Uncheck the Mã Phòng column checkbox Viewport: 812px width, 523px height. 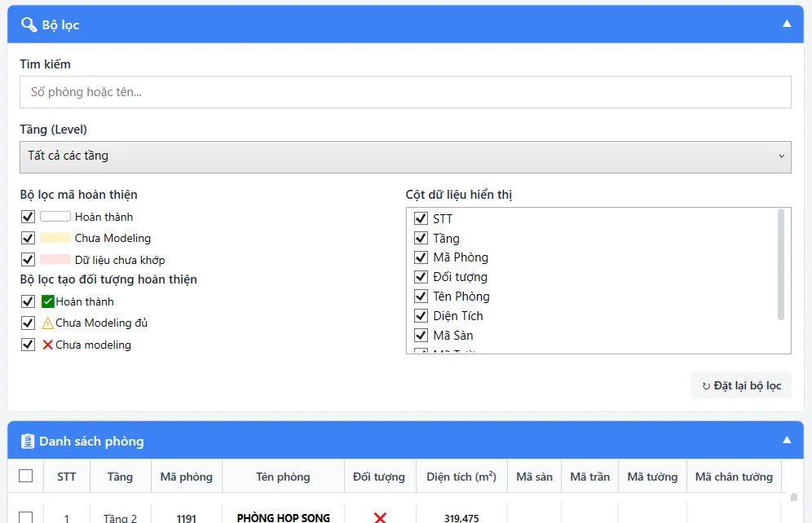[x=421, y=257]
